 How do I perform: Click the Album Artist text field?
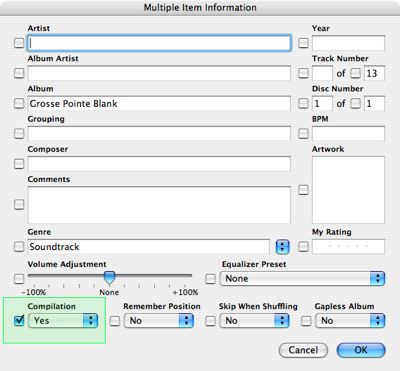point(159,73)
